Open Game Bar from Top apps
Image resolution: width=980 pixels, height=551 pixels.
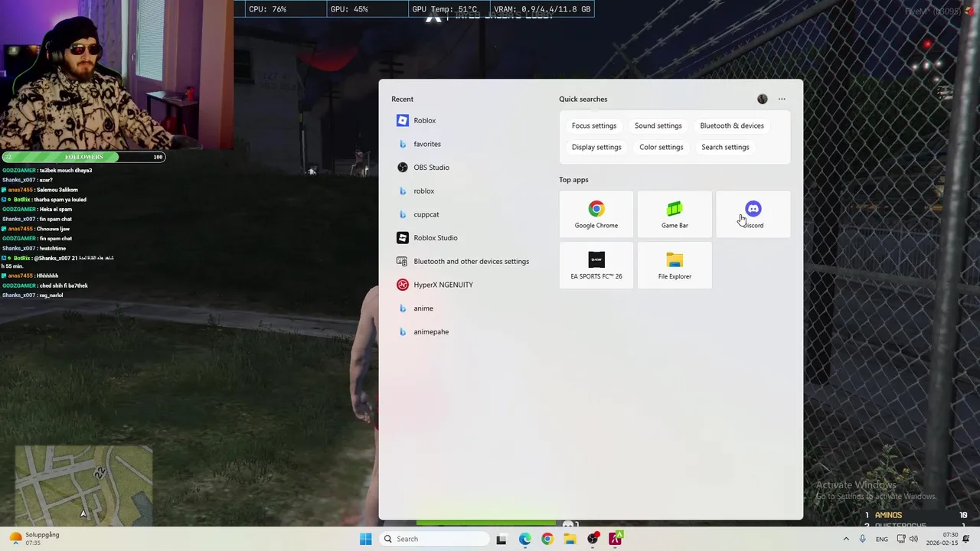675,214
